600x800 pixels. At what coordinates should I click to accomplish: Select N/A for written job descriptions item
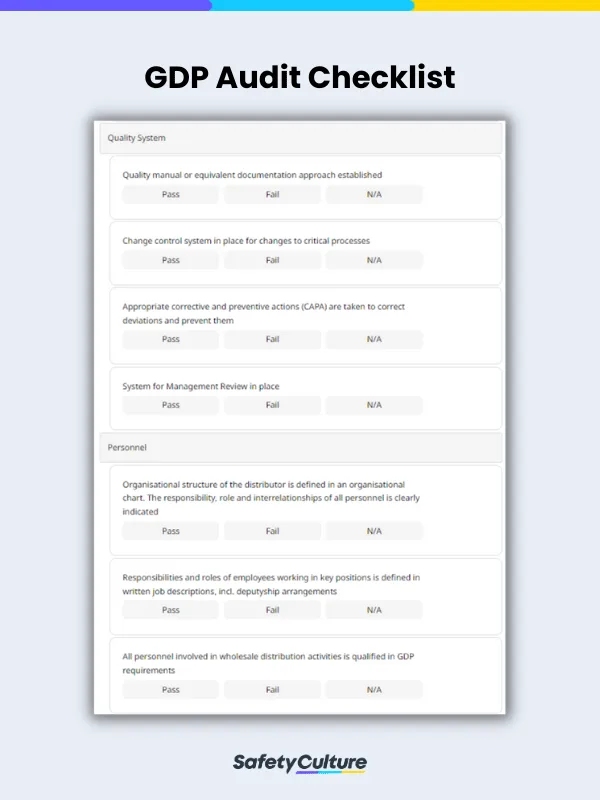click(x=373, y=610)
